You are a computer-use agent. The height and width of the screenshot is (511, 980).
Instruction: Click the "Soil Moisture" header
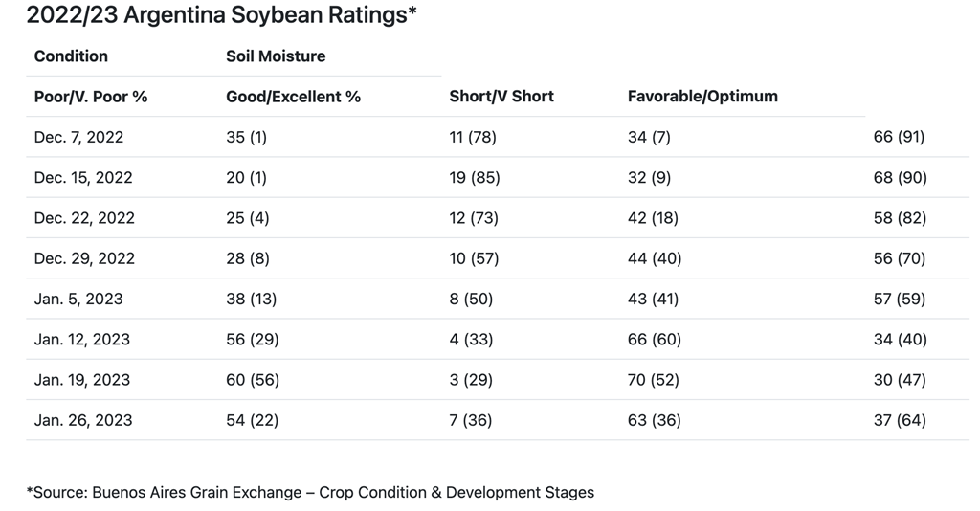pos(276,56)
